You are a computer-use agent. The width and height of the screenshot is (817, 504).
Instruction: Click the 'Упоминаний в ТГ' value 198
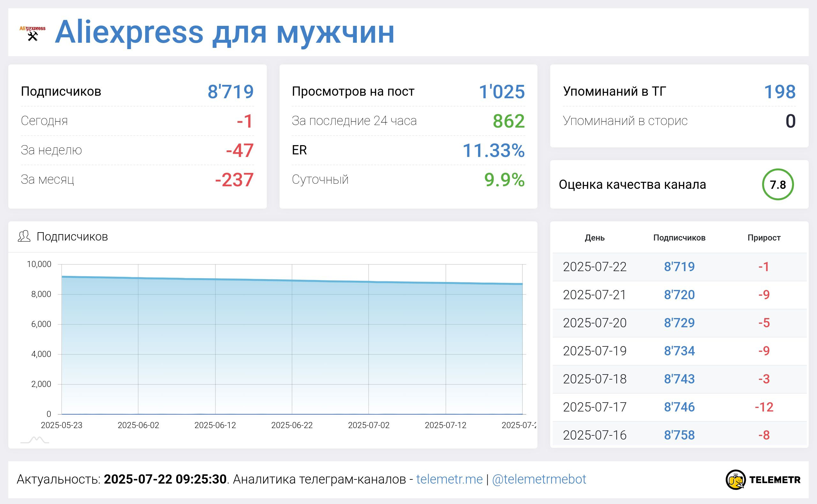click(780, 92)
